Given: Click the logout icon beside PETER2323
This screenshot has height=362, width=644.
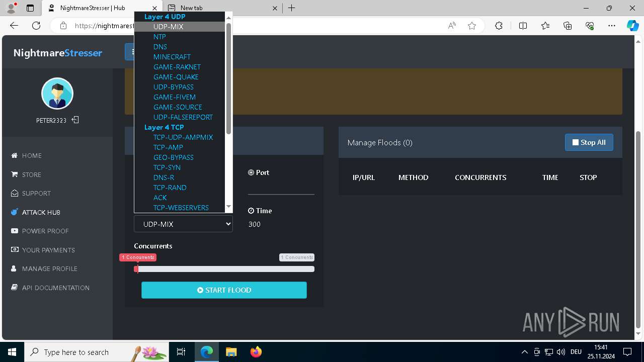Looking at the screenshot, I should tap(75, 120).
